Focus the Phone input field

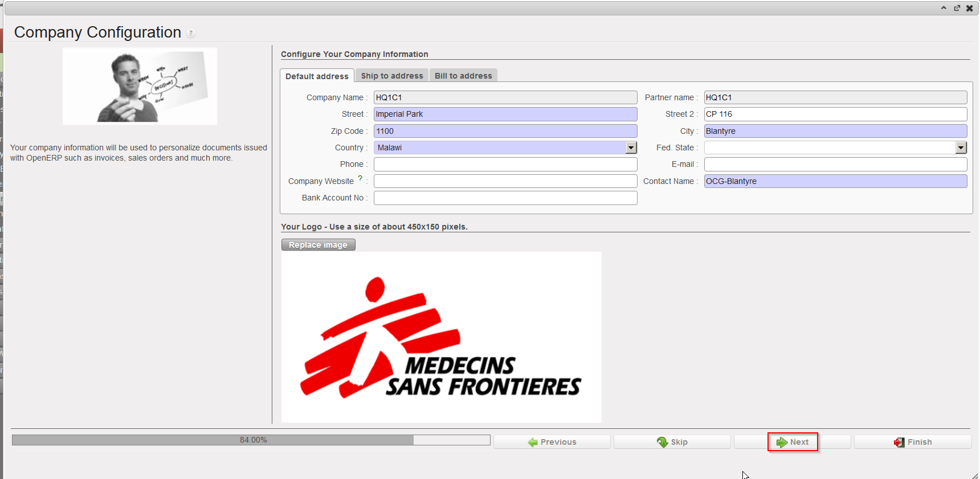click(x=505, y=164)
